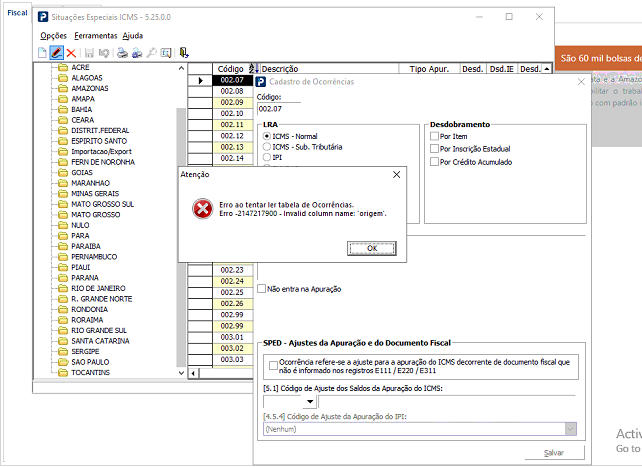Open the Código de Ajuste ICMS dropdown
Screen dimensions: 642x467
point(308,402)
